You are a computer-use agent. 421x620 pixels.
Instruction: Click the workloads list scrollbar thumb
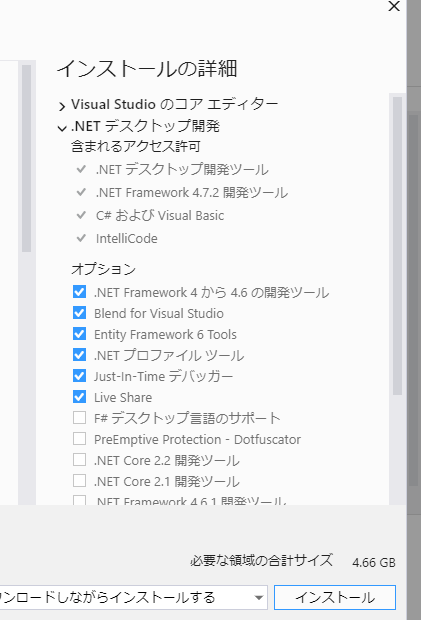pos(26,158)
